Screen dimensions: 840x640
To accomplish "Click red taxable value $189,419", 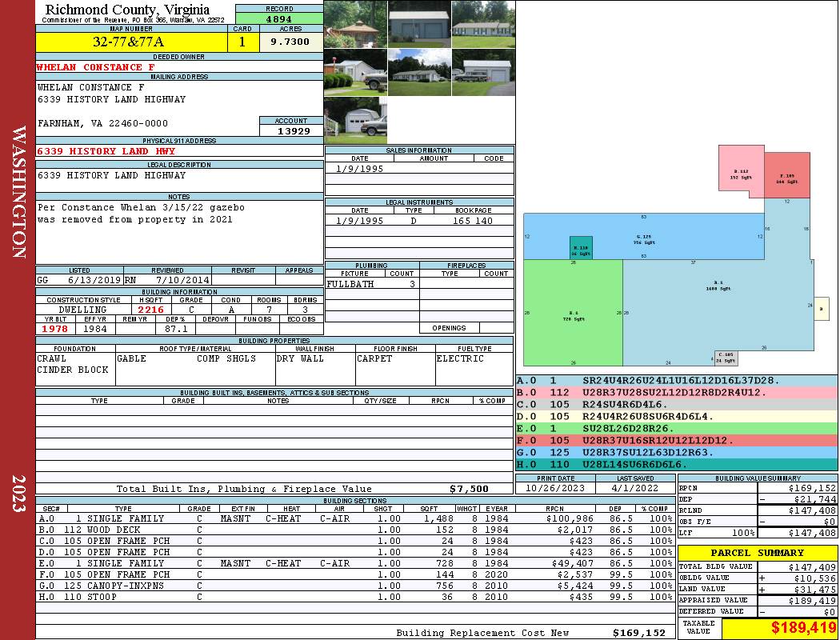I will (x=803, y=627).
